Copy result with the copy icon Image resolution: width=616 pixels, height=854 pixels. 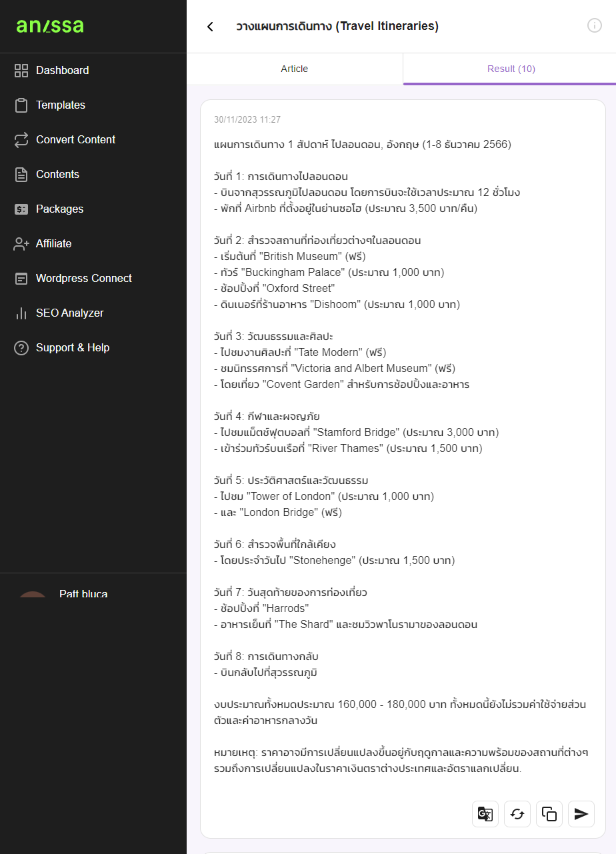point(549,814)
